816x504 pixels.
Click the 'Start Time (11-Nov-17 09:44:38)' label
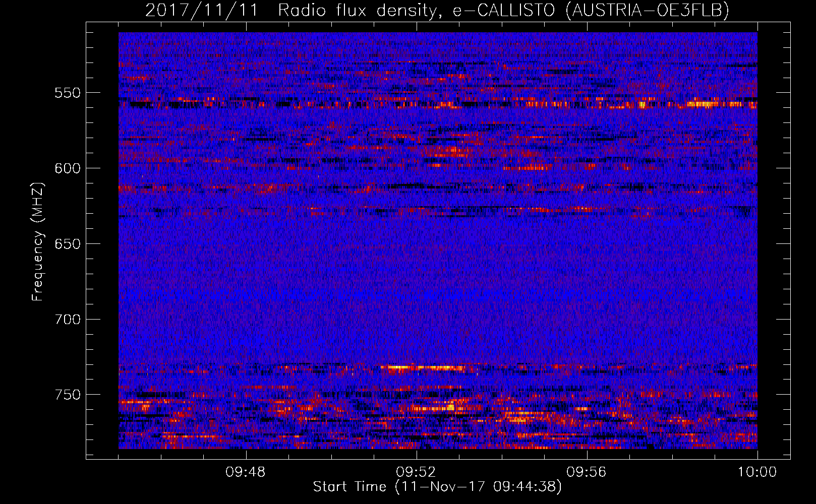click(x=437, y=487)
